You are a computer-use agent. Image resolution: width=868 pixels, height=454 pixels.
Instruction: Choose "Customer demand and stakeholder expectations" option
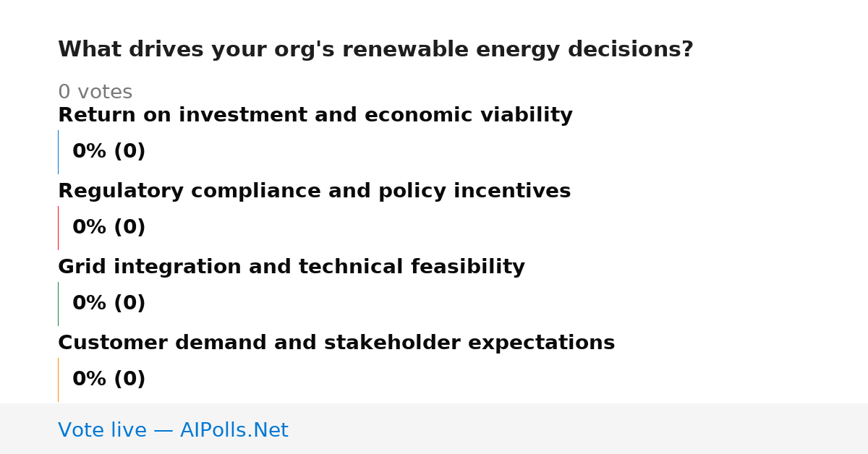pos(336,343)
